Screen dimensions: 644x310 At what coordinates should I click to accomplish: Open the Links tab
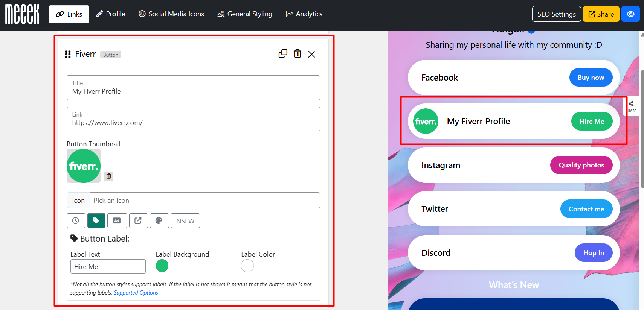(69, 14)
